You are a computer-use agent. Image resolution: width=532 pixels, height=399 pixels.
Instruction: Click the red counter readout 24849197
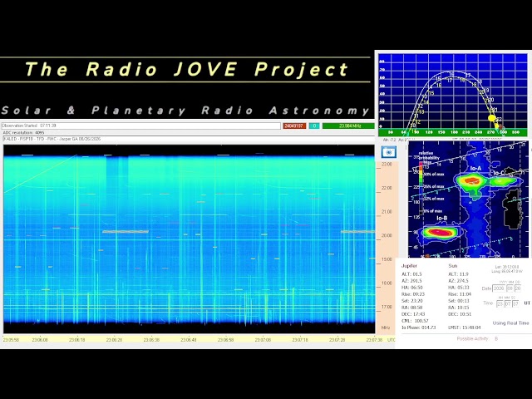294,126
